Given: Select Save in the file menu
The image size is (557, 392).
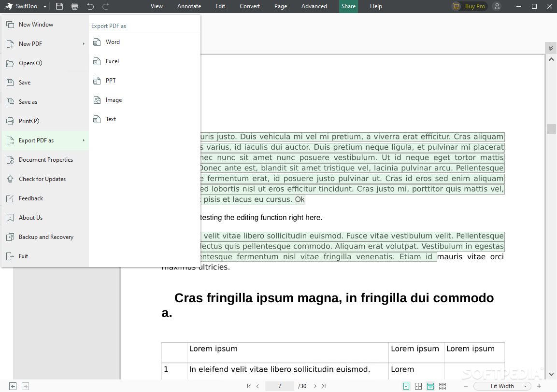Looking at the screenshot, I should pos(45,83).
